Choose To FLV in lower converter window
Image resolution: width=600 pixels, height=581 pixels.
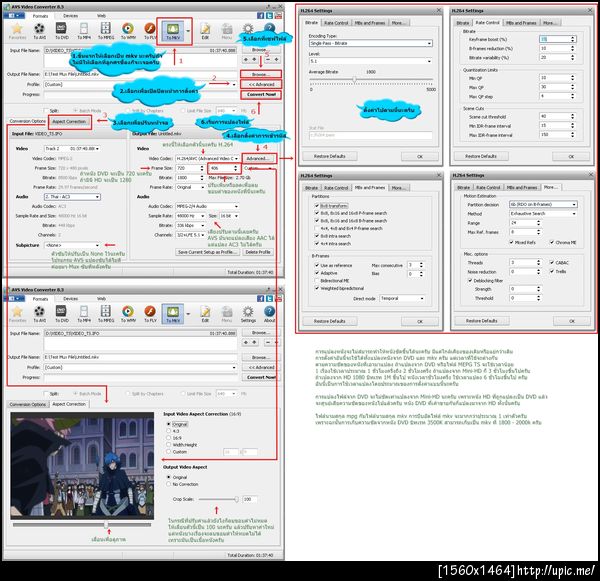tap(150, 314)
